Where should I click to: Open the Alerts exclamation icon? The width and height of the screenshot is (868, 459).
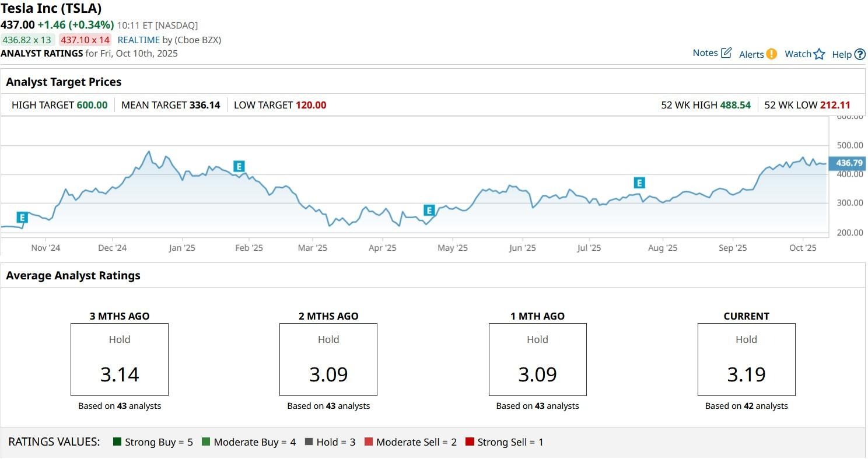(771, 54)
